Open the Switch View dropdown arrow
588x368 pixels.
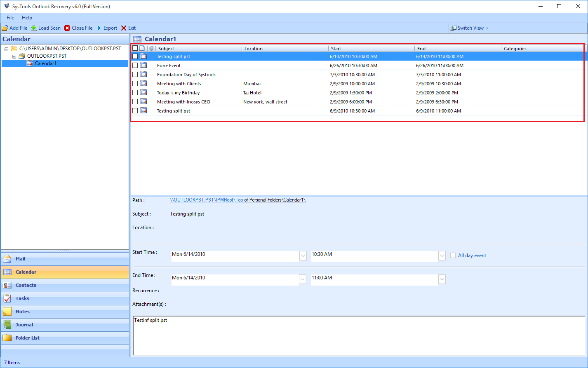tap(487, 28)
